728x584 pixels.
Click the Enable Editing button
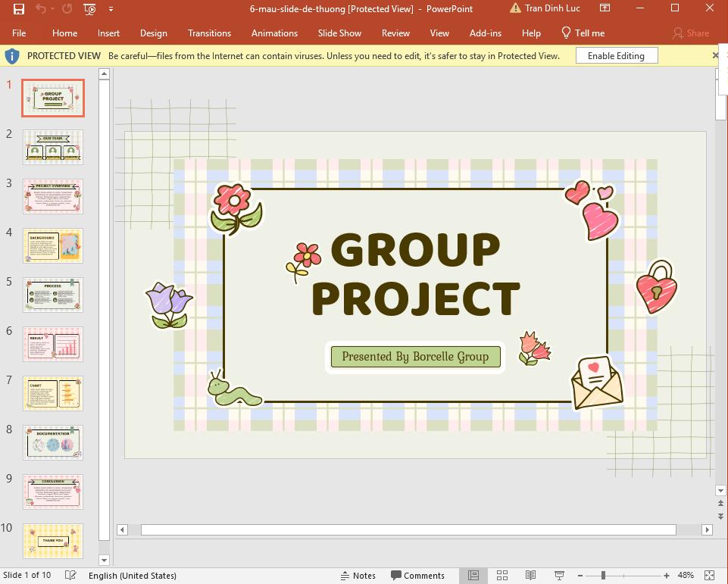616,55
